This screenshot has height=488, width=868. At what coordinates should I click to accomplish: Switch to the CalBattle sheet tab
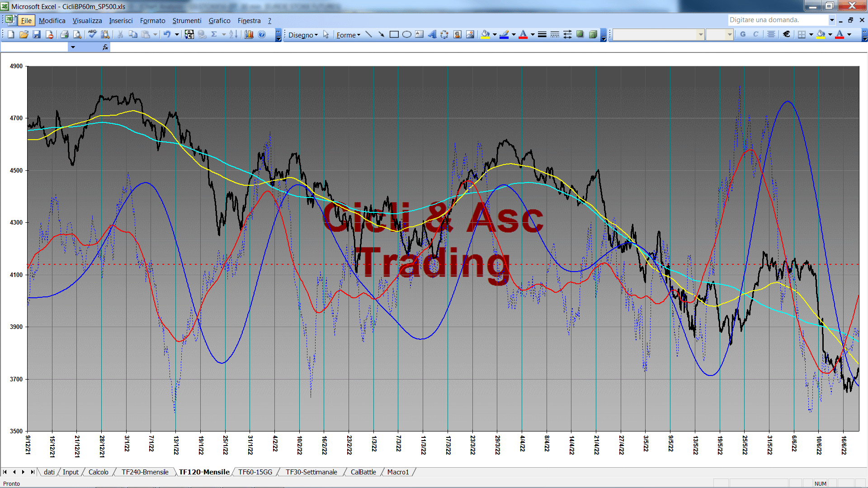363,472
